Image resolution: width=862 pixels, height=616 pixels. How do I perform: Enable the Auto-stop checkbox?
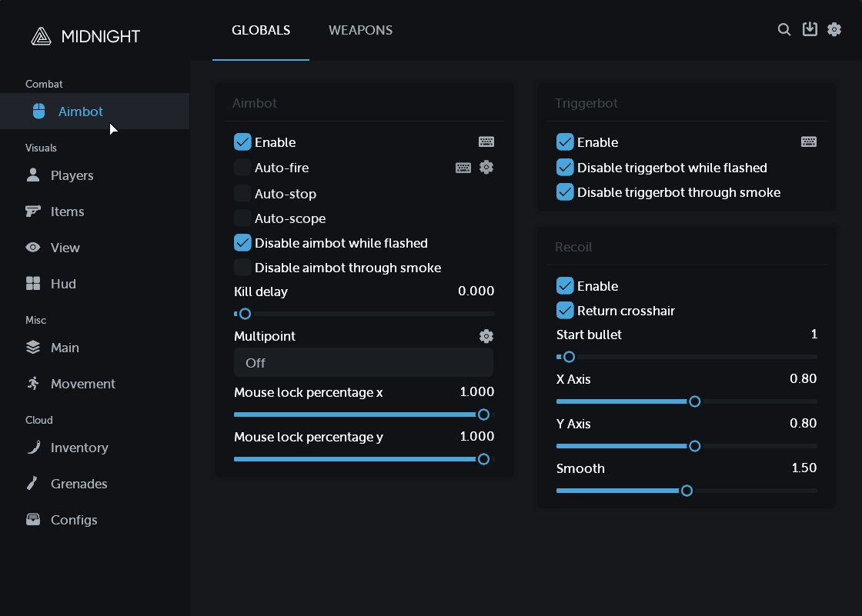(x=242, y=194)
